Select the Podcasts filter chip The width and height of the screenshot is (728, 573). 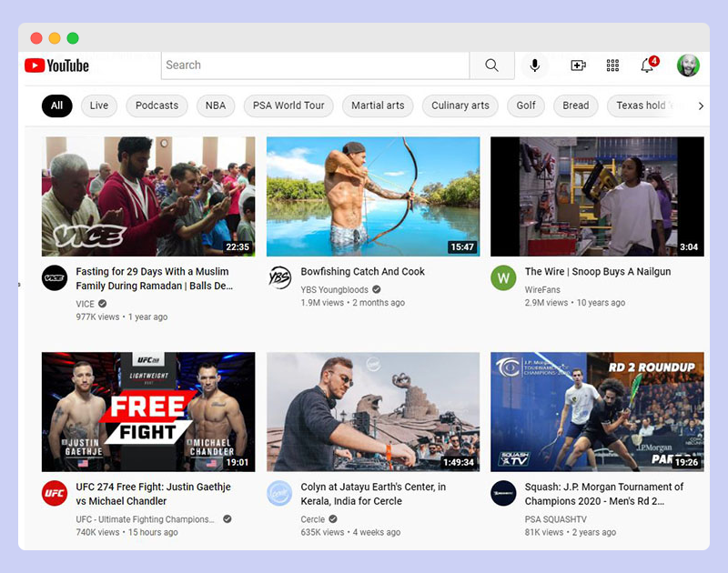point(157,106)
